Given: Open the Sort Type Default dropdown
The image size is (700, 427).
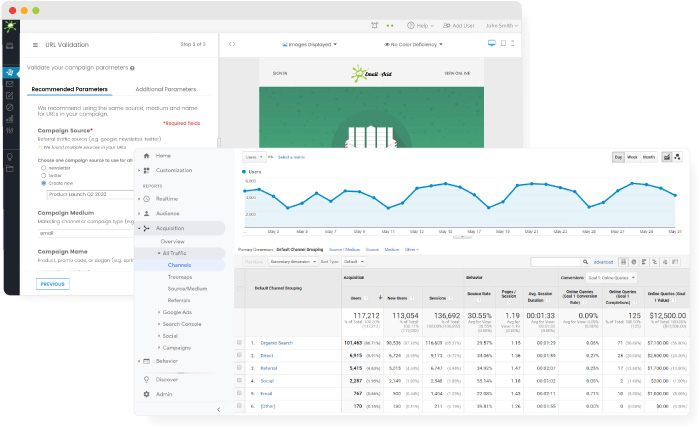Looking at the screenshot, I should (x=354, y=262).
